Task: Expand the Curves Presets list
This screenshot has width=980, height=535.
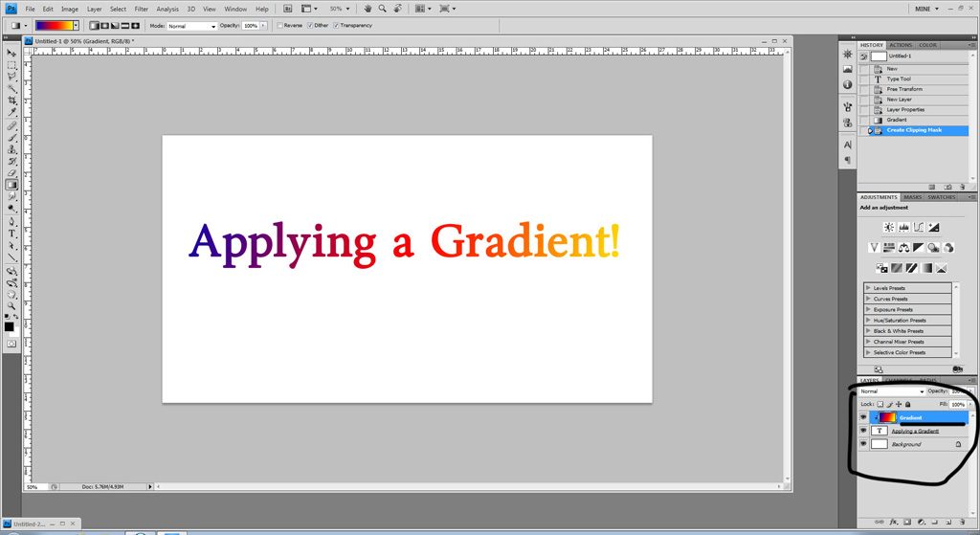Action: coord(868,299)
